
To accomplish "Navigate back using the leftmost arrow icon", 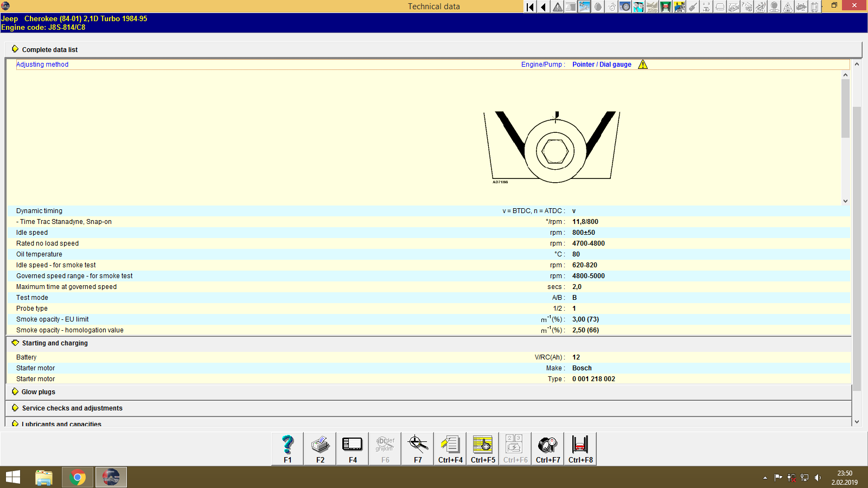I will click(529, 7).
